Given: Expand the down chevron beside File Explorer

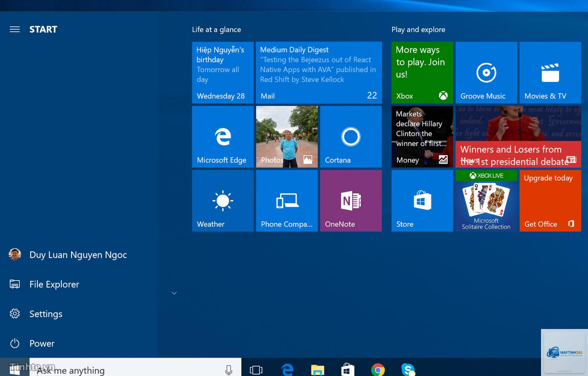Looking at the screenshot, I should [x=174, y=293].
